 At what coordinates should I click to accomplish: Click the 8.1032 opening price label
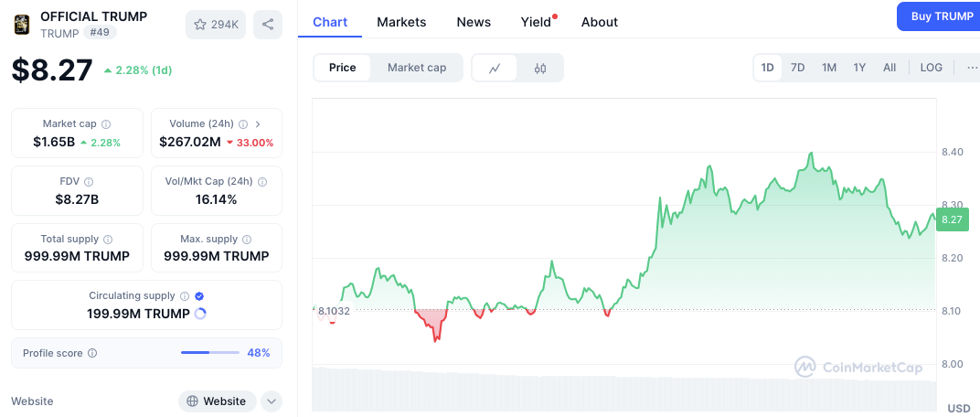(x=334, y=311)
